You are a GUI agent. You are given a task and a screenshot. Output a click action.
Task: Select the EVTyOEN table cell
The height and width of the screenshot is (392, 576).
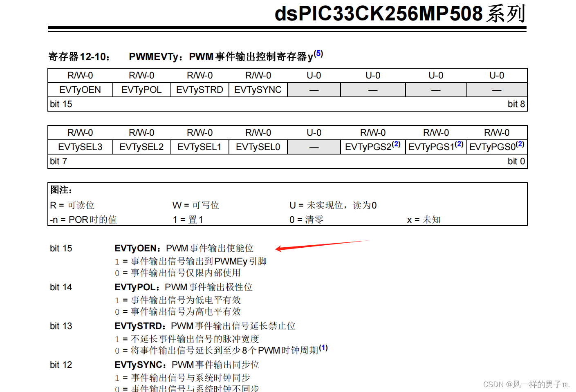point(80,90)
